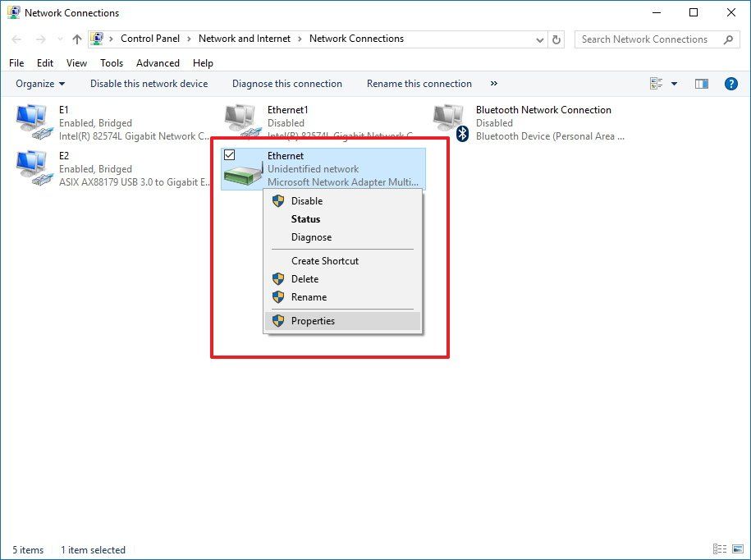The width and height of the screenshot is (751, 560).
Task: Open Help using the blue question mark icon
Action: pos(730,83)
